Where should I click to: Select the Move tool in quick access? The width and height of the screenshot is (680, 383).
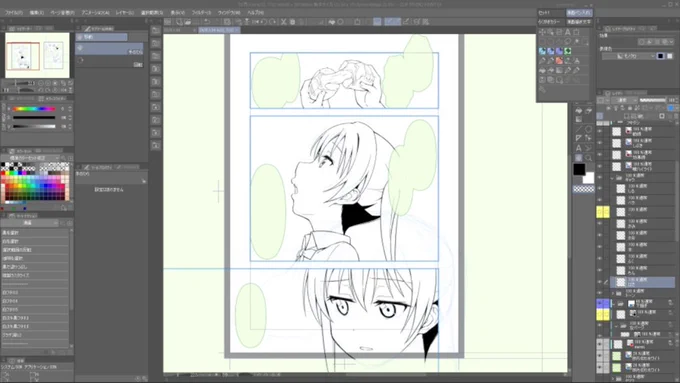click(x=542, y=32)
